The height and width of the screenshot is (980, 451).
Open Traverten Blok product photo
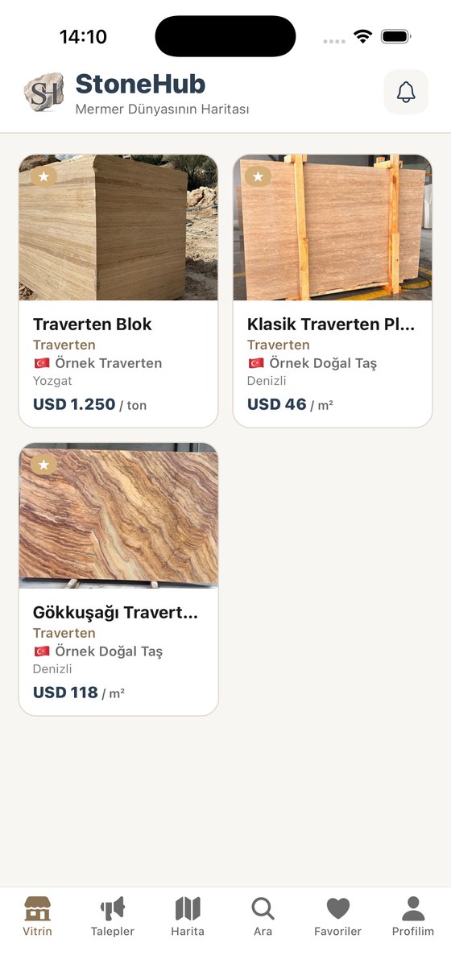[118, 227]
